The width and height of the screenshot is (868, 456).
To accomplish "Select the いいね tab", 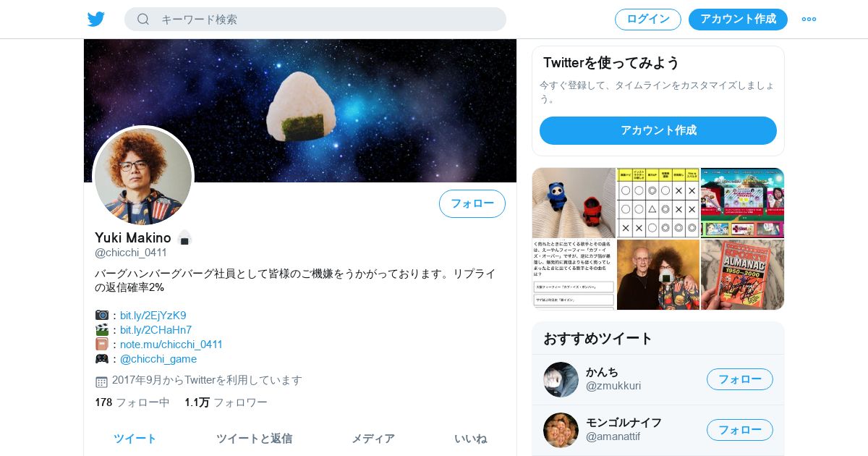I will click(470, 439).
